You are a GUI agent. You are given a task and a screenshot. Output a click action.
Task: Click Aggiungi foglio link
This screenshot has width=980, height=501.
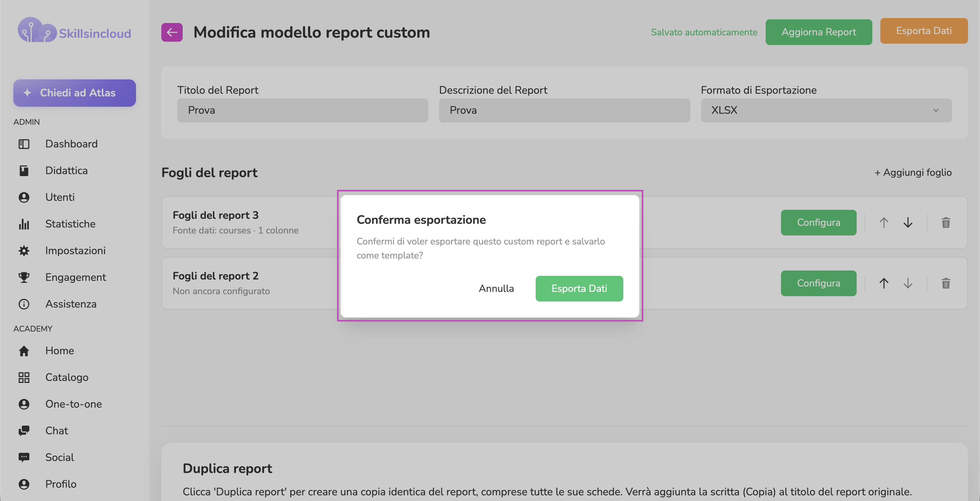[913, 172]
